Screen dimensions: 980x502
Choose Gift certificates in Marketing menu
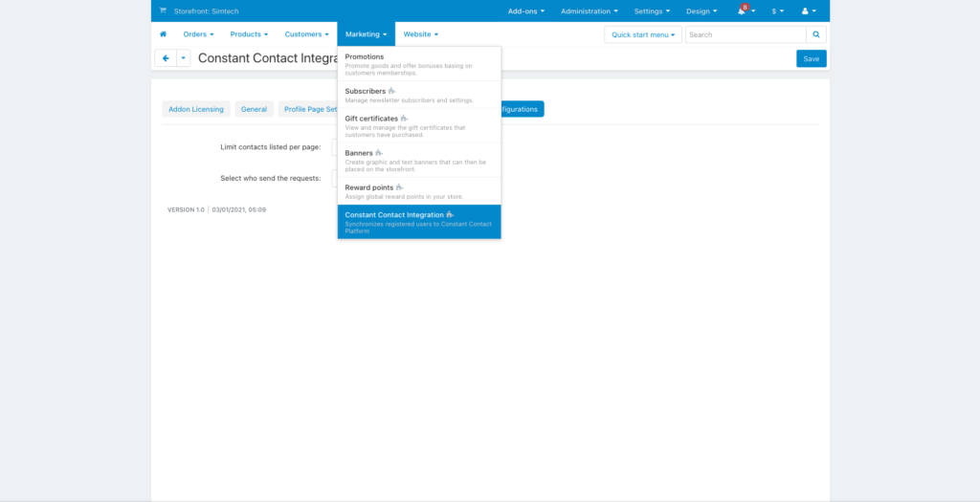[371, 119]
